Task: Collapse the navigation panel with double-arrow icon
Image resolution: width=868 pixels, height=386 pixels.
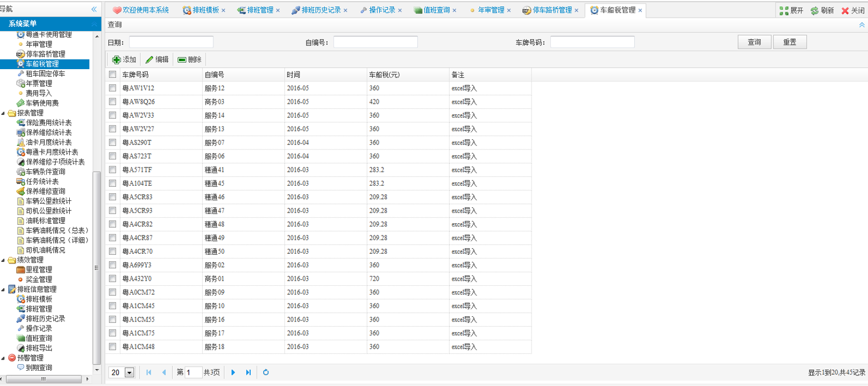Action: point(94,9)
